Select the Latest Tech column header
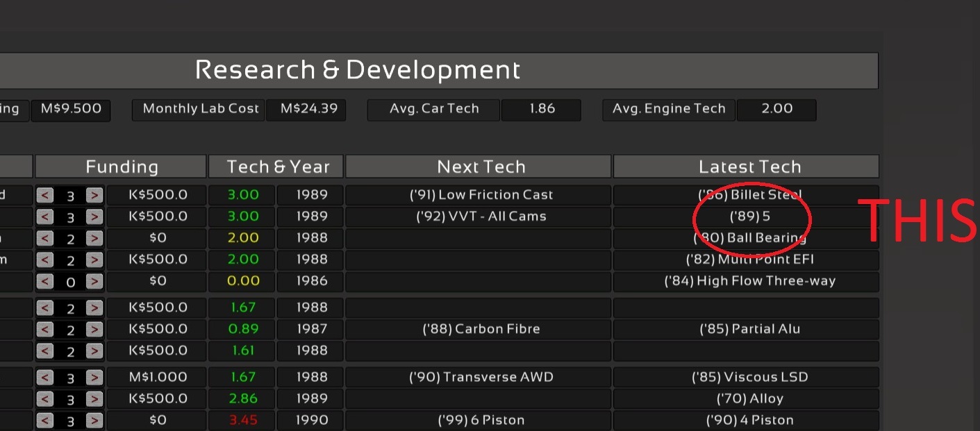The width and height of the screenshot is (980, 431). [749, 167]
